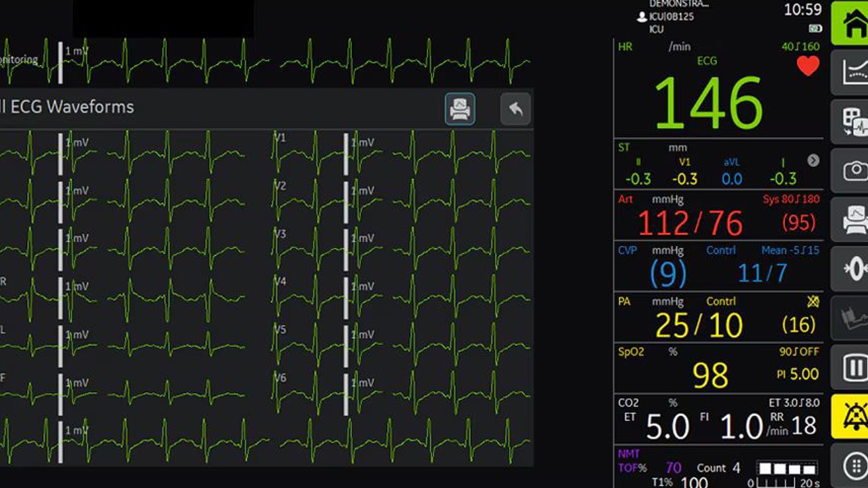Open the SpO2 parameter menu
This screenshot has height=488, width=868.
(x=710, y=374)
